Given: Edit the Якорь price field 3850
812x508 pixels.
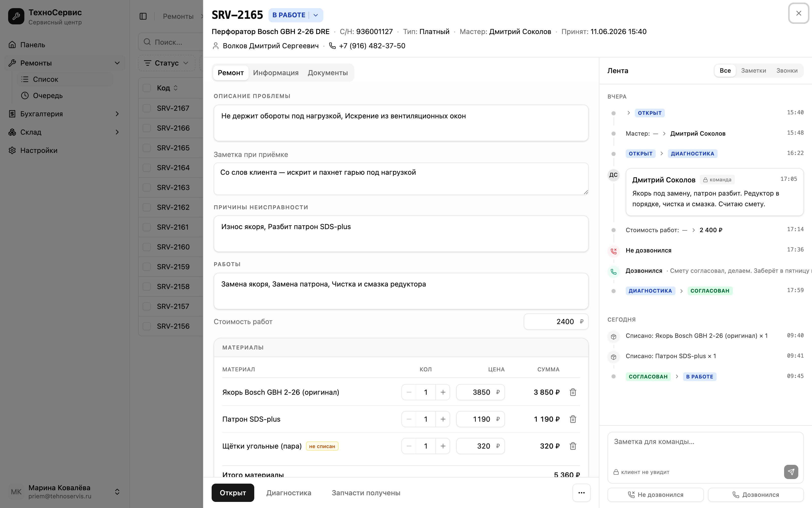Looking at the screenshot, I should click(480, 392).
